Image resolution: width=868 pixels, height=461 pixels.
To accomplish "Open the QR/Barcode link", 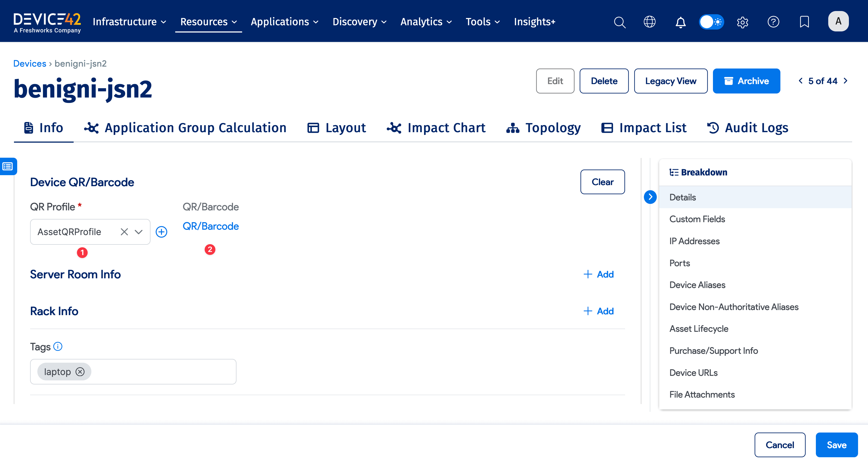I will 211,226.
